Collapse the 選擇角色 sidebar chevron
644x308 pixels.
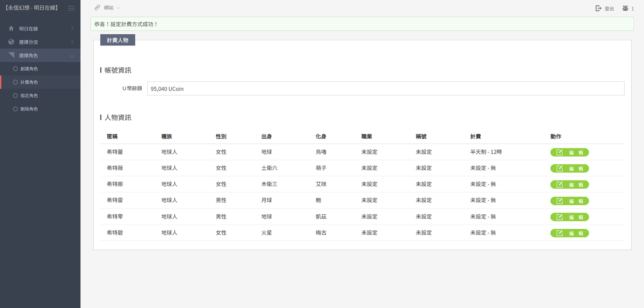[x=72, y=56]
